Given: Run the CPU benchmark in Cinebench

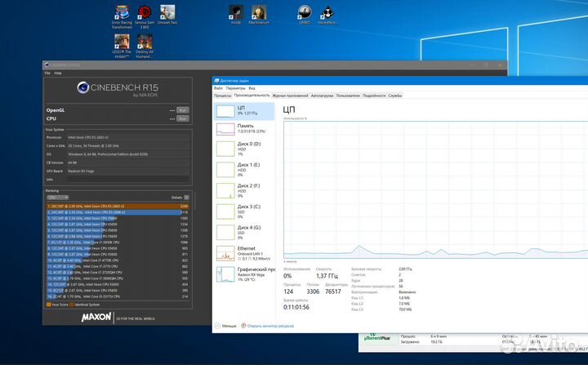Looking at the screenshot, I should (x=183, y=118).
